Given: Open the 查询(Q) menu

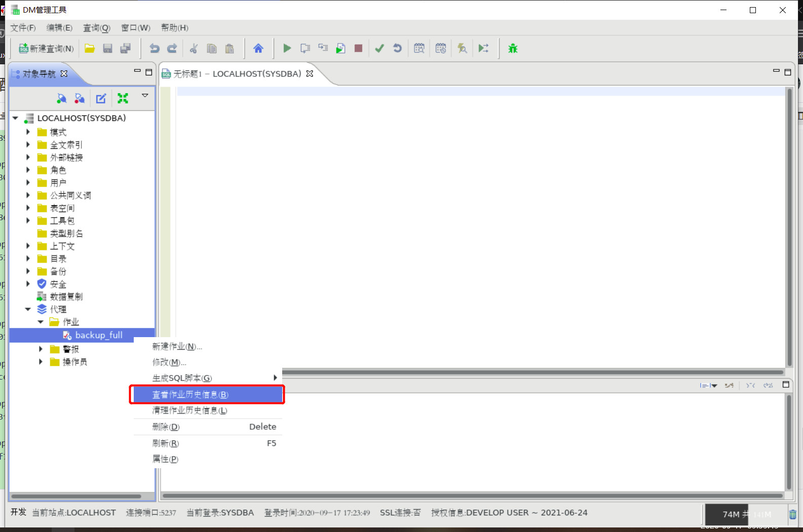Looking at the screenshot, I should [x=96, y=28].
